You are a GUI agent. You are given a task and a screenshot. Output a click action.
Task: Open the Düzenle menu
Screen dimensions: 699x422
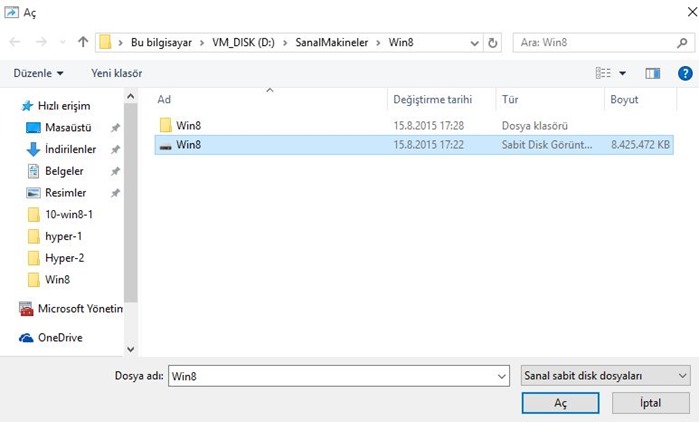click(38, 73)
